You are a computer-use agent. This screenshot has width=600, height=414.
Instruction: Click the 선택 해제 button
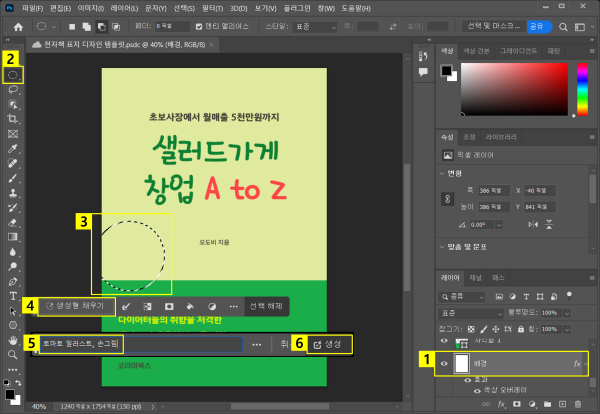(x=268, y=305)
